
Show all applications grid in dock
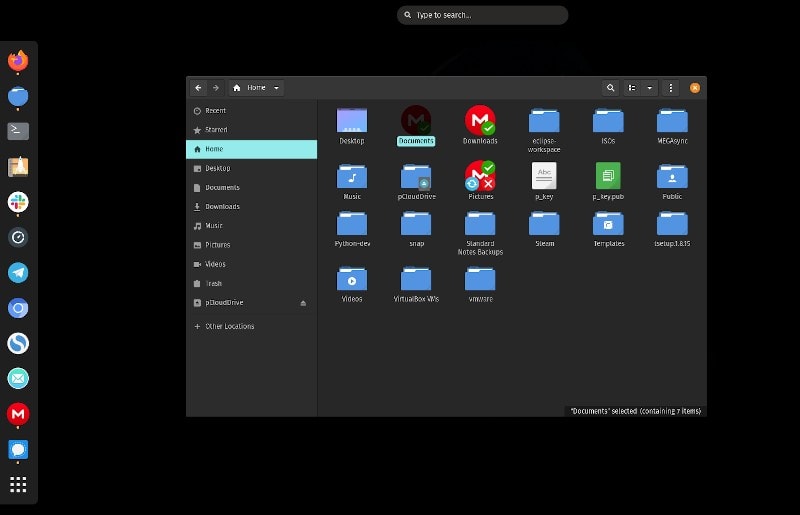(18, 484)
